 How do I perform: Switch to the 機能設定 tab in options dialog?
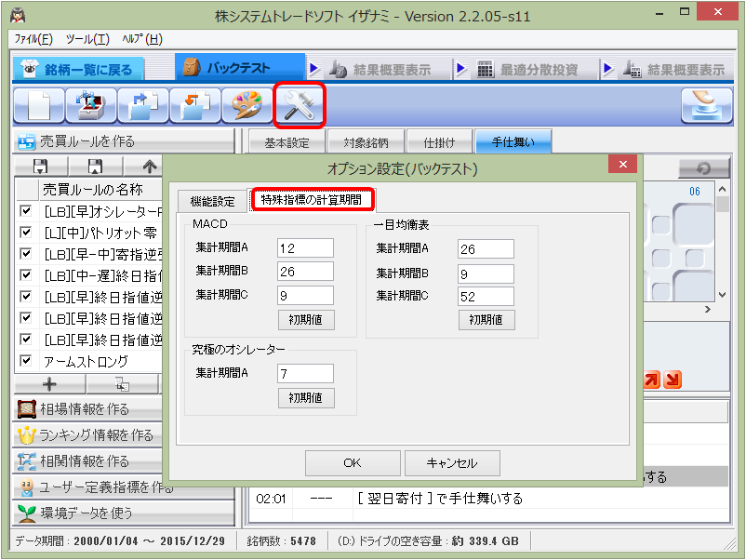(x=212, y=201)
